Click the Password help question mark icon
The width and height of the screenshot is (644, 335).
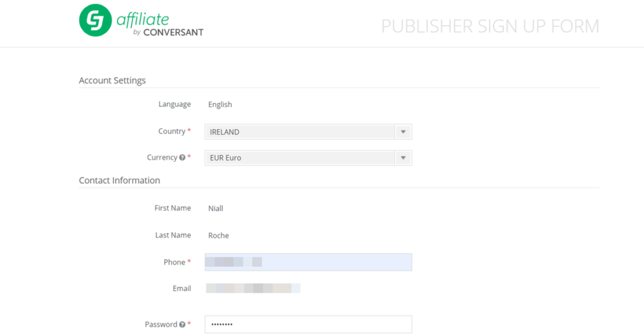coord(182,324)
